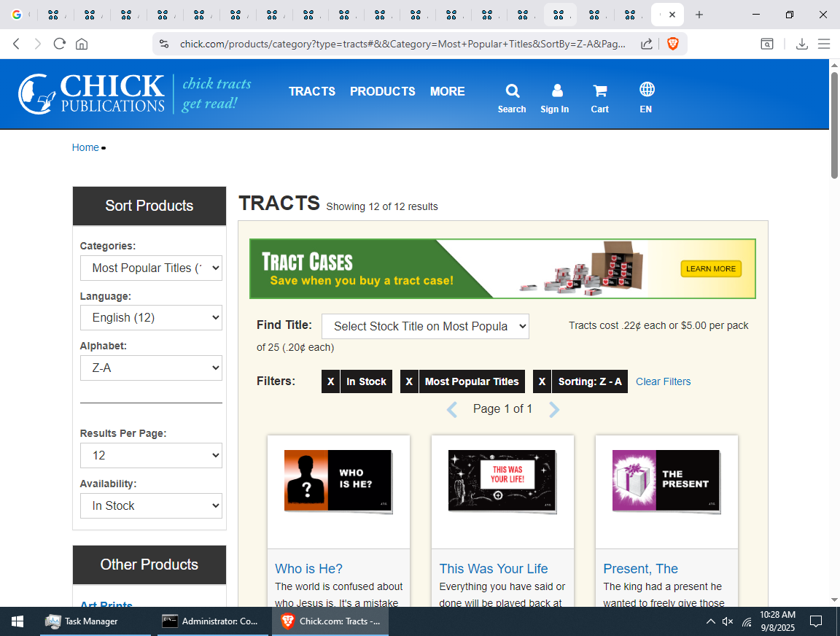Image resolution: width=840 pixels, height=636 pixels.
Task: Open a new tab with plus button
Action: (699, 15)
